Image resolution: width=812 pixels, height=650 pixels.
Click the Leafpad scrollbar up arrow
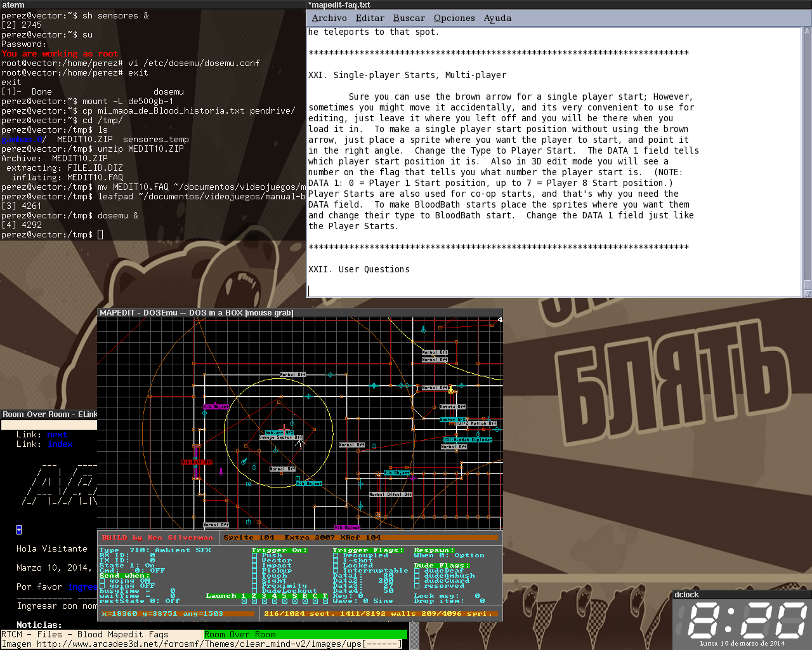pos(808,30)
